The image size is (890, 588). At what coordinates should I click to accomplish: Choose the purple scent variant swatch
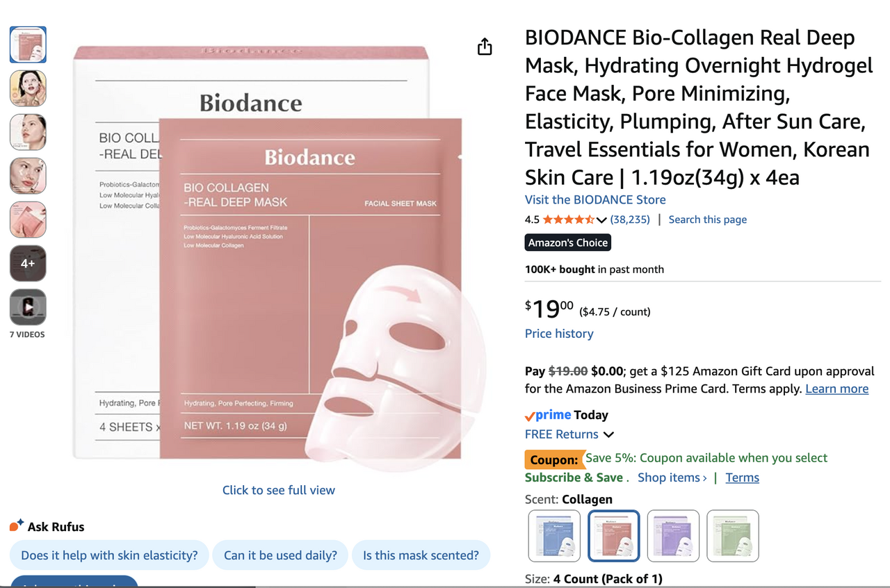click(673, 536)
